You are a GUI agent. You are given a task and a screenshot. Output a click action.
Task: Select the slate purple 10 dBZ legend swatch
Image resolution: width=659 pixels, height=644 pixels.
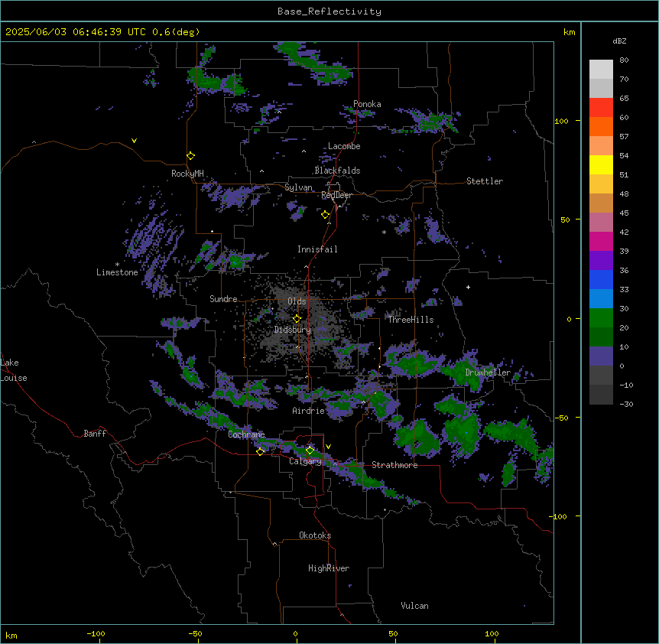pos(601,356)
